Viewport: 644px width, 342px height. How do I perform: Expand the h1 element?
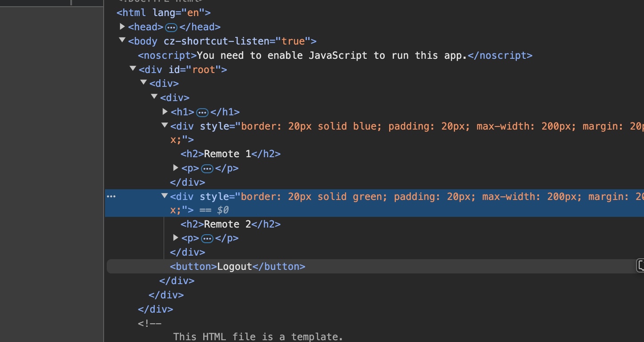tap(165, 111)
